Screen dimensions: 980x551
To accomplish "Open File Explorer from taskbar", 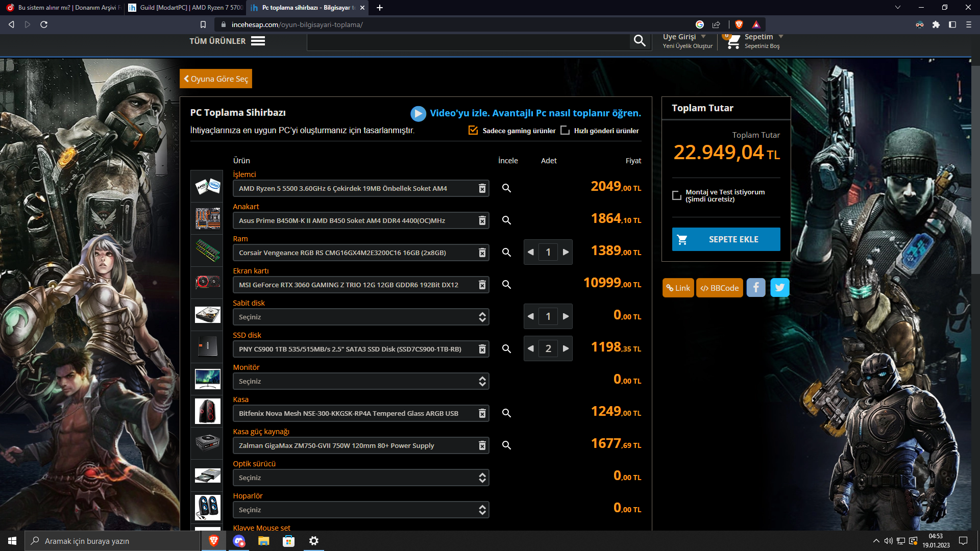I will coord(264,541).
